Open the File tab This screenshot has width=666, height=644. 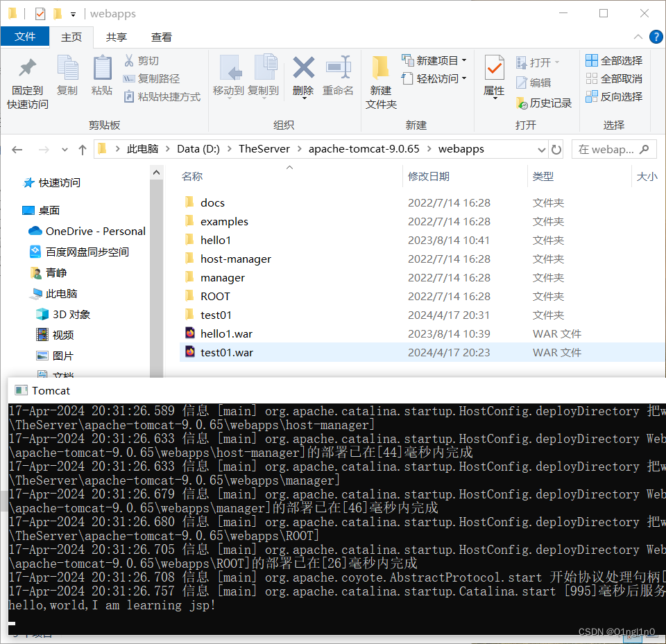click(25, 37)
